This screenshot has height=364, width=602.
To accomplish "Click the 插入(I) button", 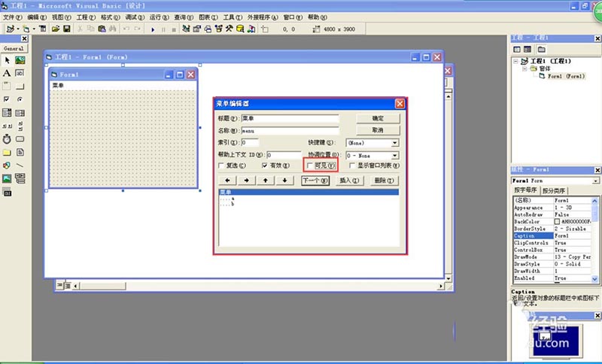I will coord(349,180).
